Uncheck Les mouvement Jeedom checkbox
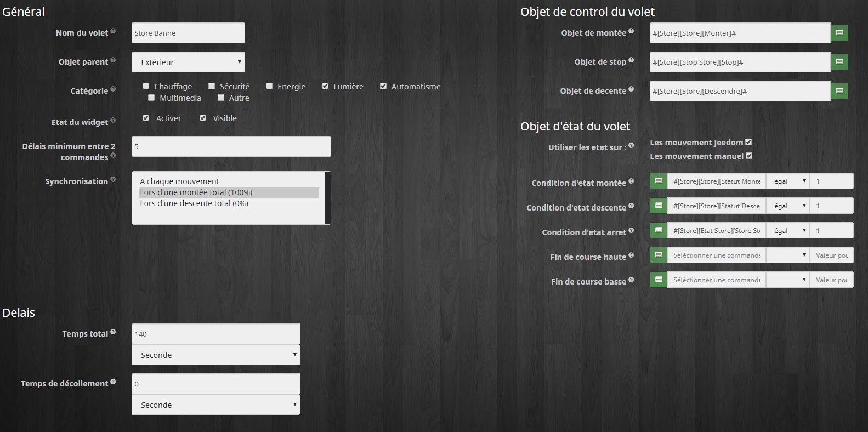 (x=748, y=142)
